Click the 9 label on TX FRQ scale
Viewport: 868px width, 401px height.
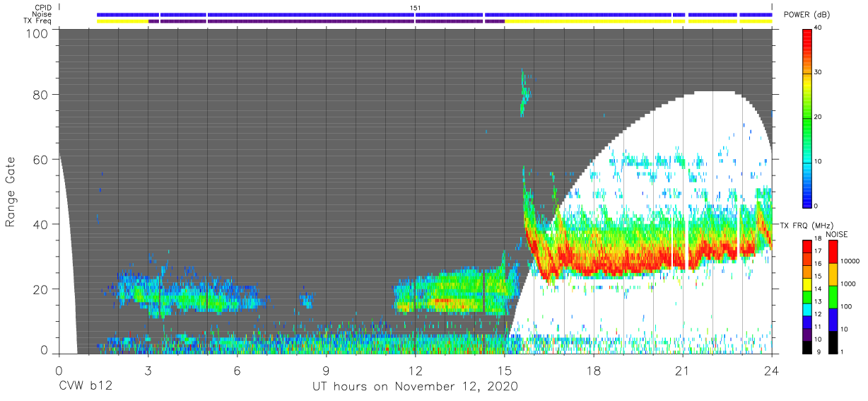pos(817,351)
